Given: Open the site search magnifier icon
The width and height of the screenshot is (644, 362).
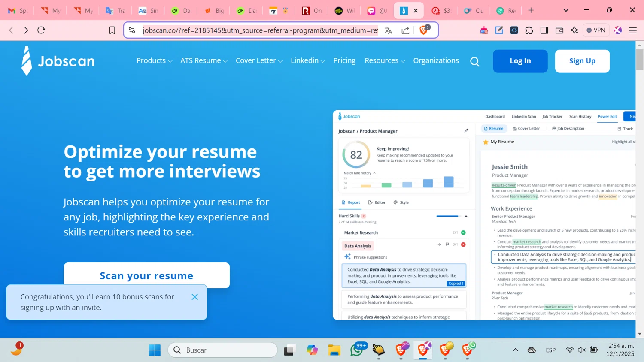Looking at the screenshot, I should click(x=474, y=61).
